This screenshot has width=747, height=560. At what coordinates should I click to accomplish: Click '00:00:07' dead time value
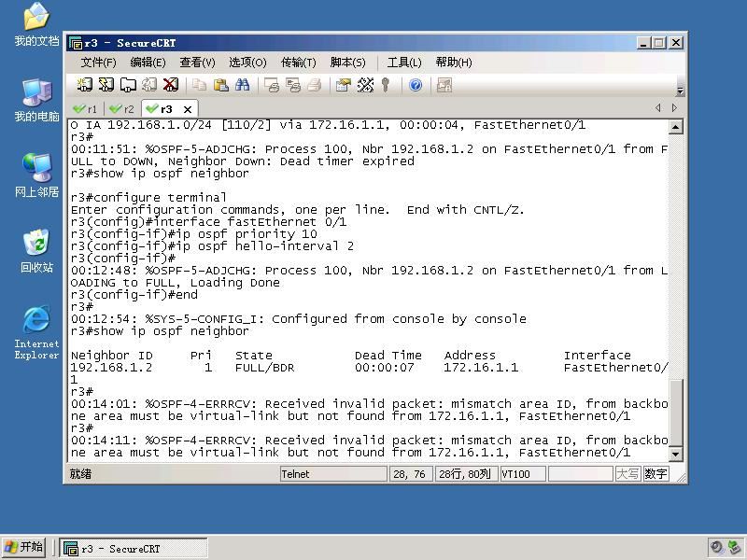point(385,368)
